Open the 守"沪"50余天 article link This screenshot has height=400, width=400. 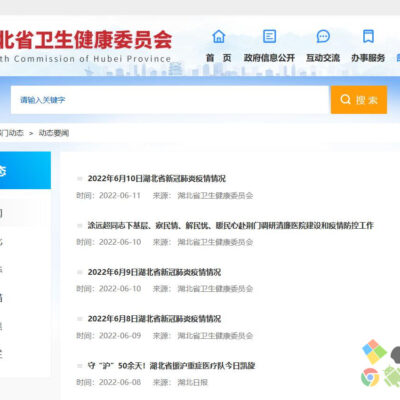point(171,366)
